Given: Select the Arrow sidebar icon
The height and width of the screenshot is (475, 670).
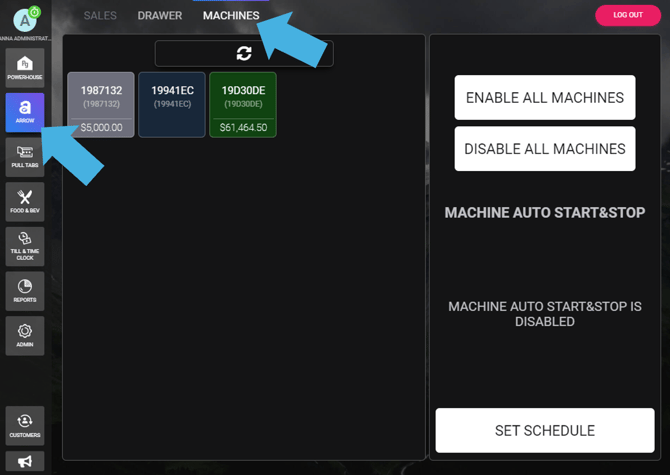Looking at the screenshot, I should [25, 112].
